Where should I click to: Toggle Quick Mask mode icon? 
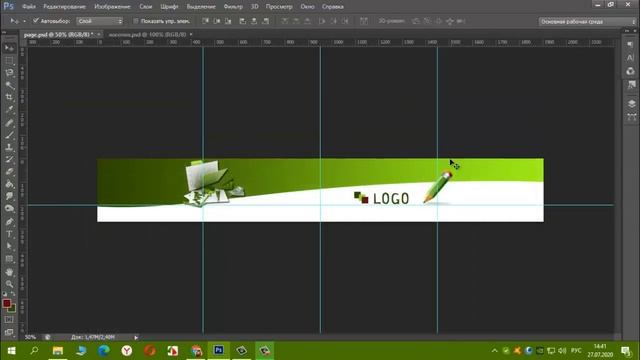click(x=9, y=320)
